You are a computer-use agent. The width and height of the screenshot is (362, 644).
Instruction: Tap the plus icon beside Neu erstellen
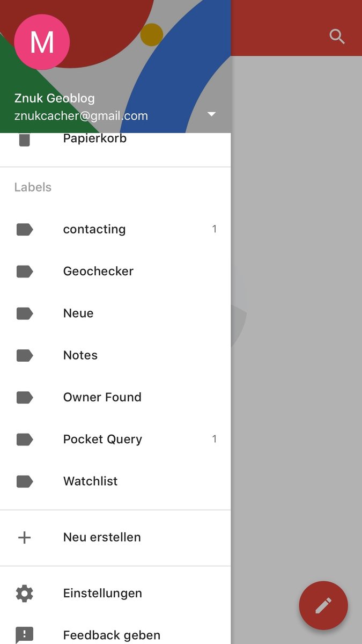click(25, 537)
